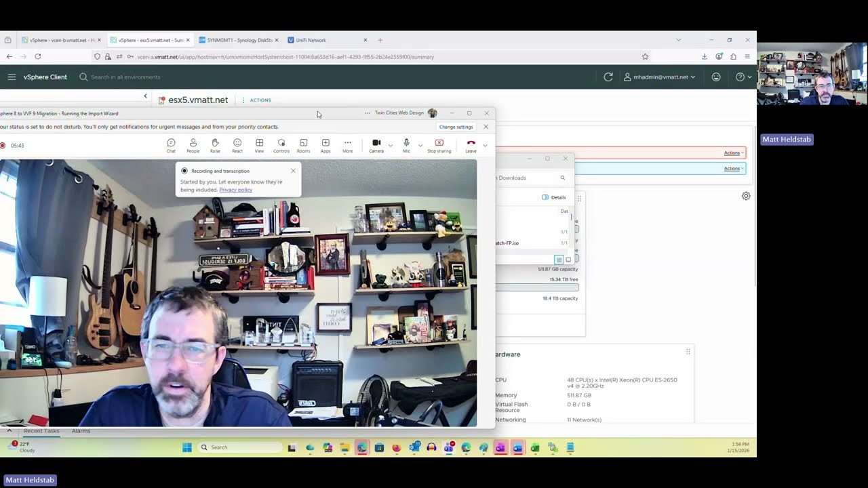This screenshot has height=488, width=868.
Task: Click the Twin Cities Web Design profile avatar
Action: tap(432, 113)
